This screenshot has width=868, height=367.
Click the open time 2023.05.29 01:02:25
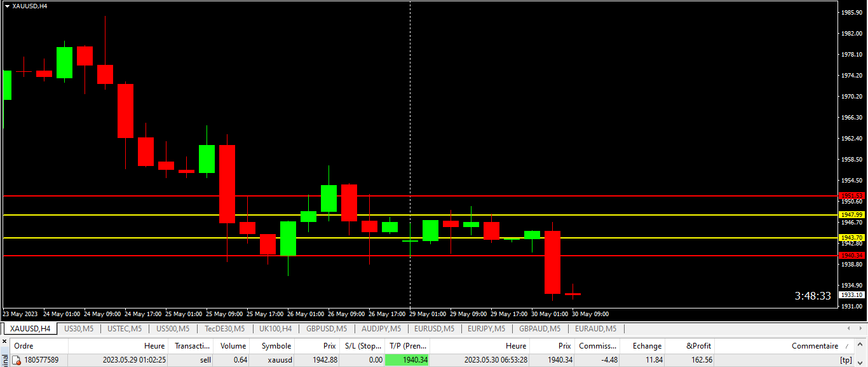[x=134, y=360]
